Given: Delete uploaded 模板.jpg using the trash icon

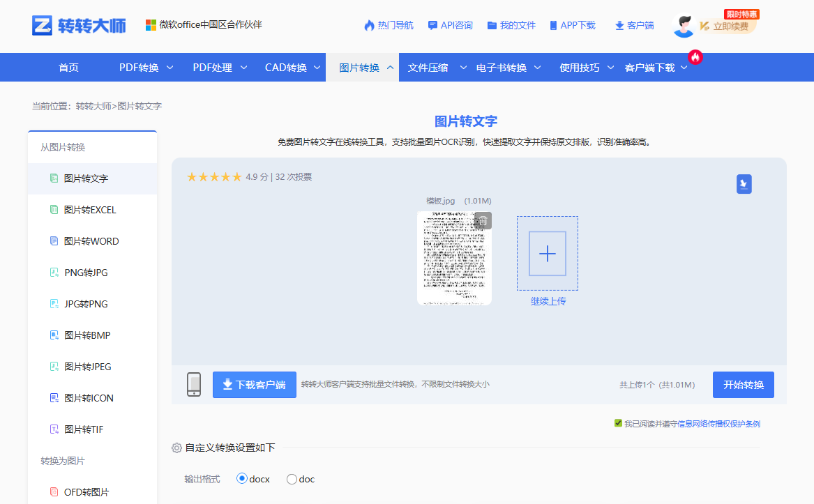Looking at the screenshot, I should (481, 221).
